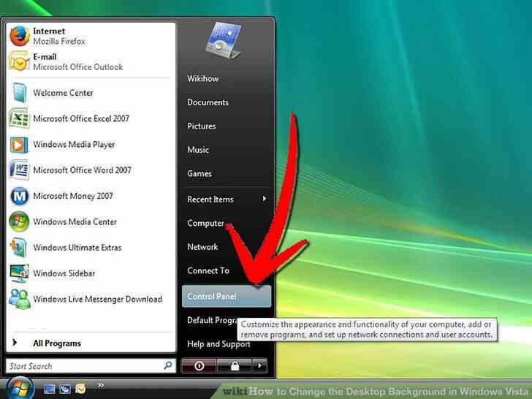Select Windows Live Messenger Download label
532x399 pixels.
click(x=98, y=300)
